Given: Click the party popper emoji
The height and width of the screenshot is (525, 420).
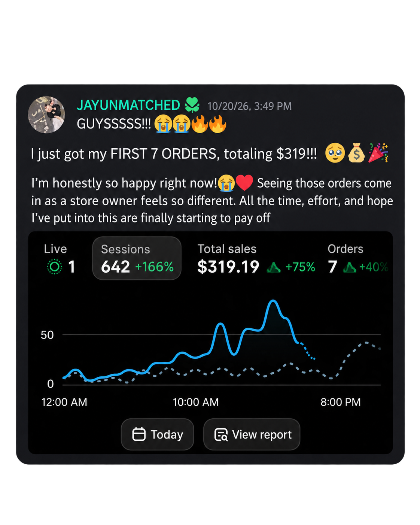Looking at the screenshot, I should point(378,153).
